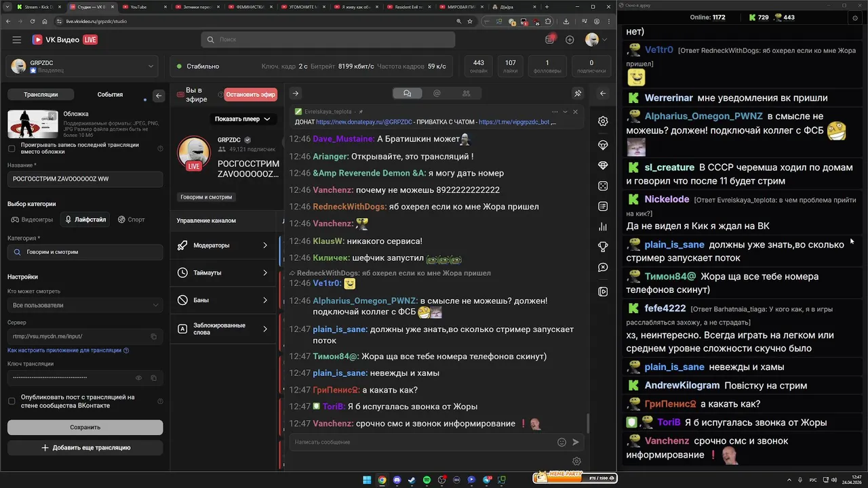Open chat settings gear below input
Image resolution: width=868 pixels, height=488 pixels.
click(x=576, y=462)
